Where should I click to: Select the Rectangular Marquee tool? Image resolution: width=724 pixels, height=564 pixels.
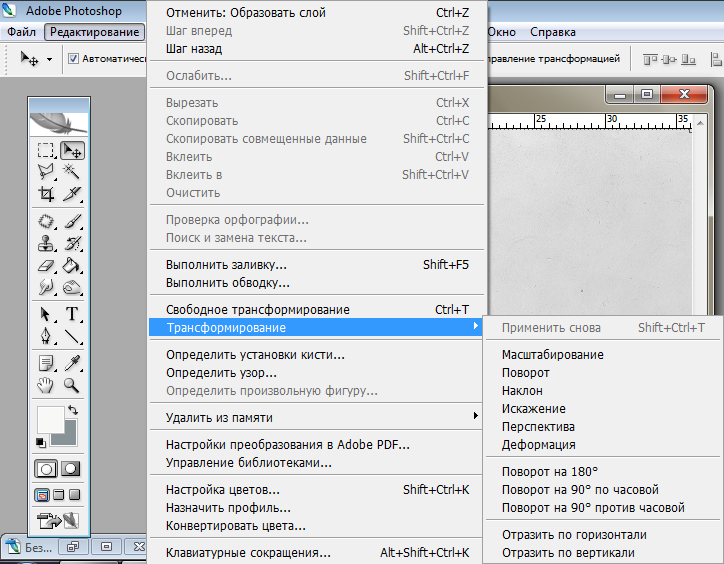coord(46,150)
